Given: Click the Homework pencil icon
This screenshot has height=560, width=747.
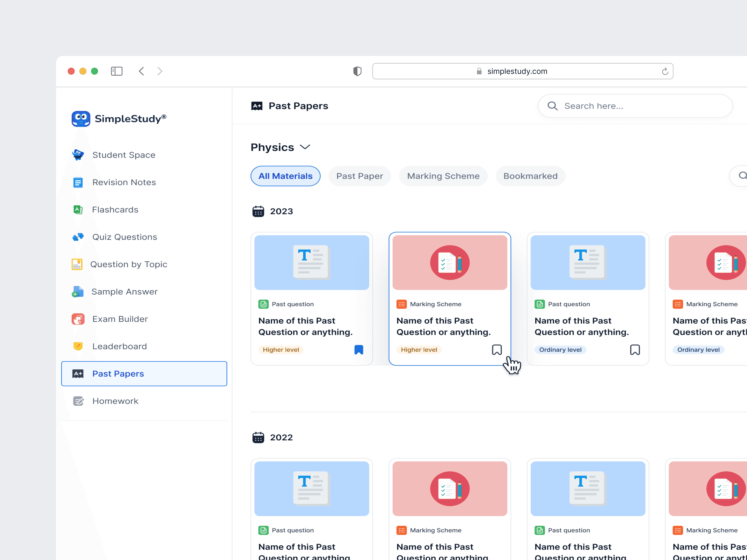Looking at the screenshot, I should tap(78, 401).
